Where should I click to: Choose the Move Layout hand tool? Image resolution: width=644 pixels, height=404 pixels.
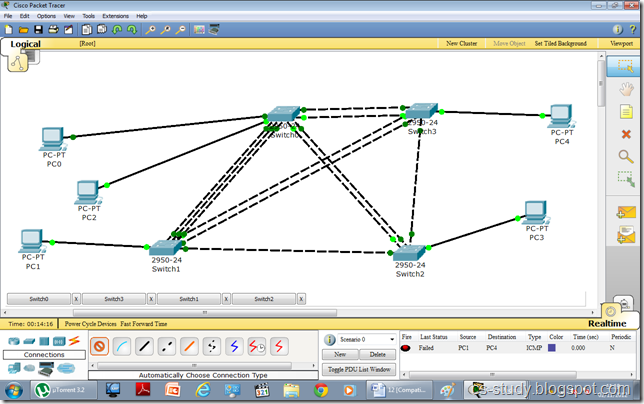(626, 89)
